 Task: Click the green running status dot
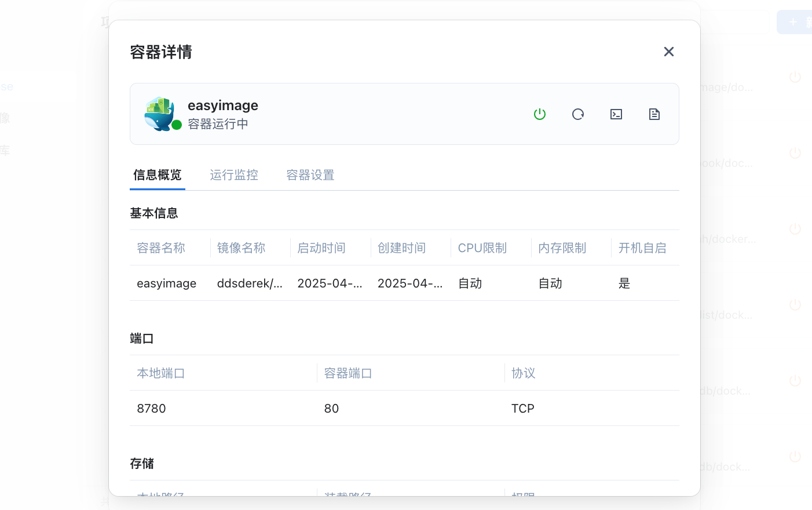(177, 125)
